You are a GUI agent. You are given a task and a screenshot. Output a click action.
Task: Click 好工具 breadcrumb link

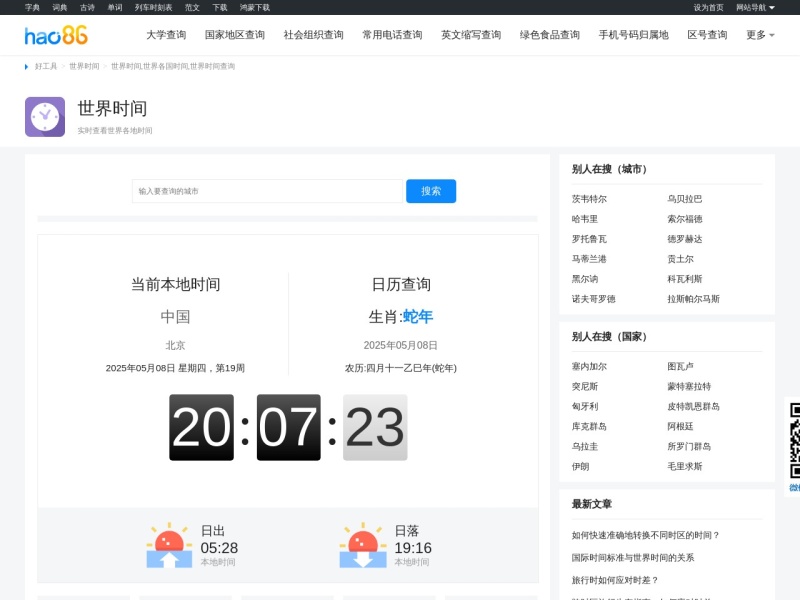(46, 66)
